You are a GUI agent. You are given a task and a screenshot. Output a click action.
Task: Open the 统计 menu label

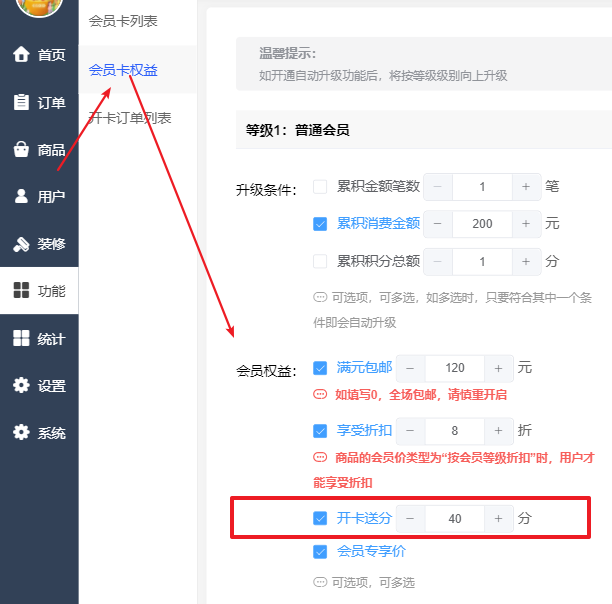coord(52,339)
